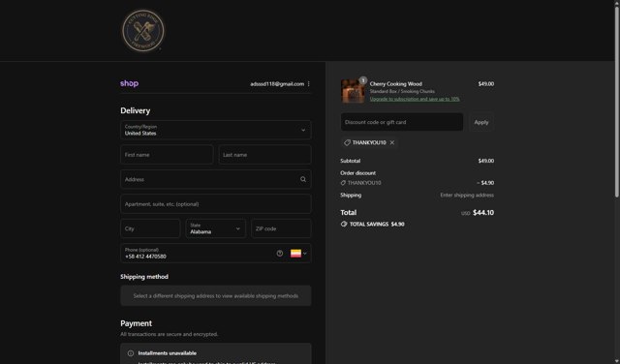Click the Apply discount button
The width and height of the screenshot is (620, 364).
pos(481,122)
